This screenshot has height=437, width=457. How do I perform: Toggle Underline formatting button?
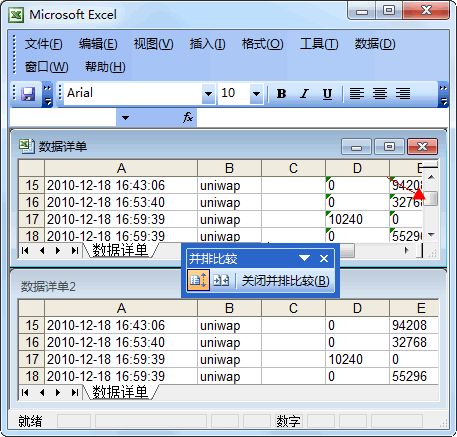[x=327, y=94]
